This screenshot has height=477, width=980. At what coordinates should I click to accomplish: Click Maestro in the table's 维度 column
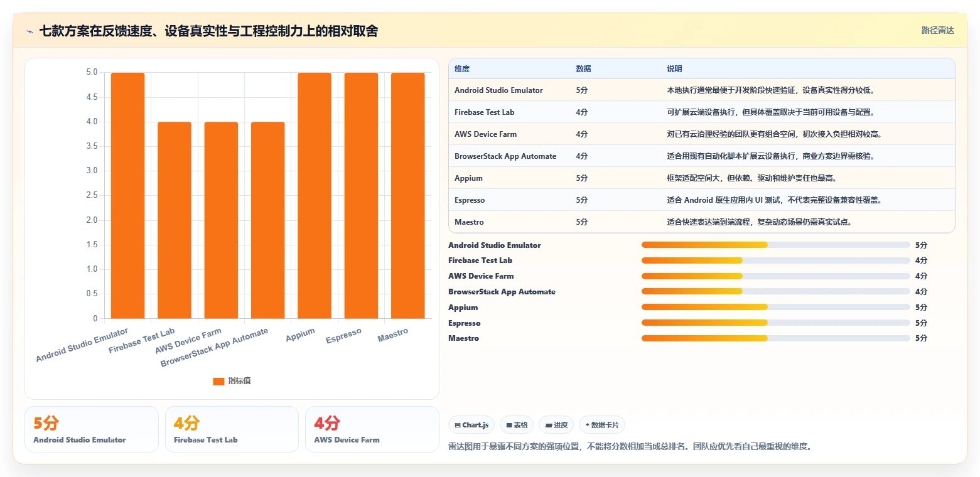click(x=469, y=222)
